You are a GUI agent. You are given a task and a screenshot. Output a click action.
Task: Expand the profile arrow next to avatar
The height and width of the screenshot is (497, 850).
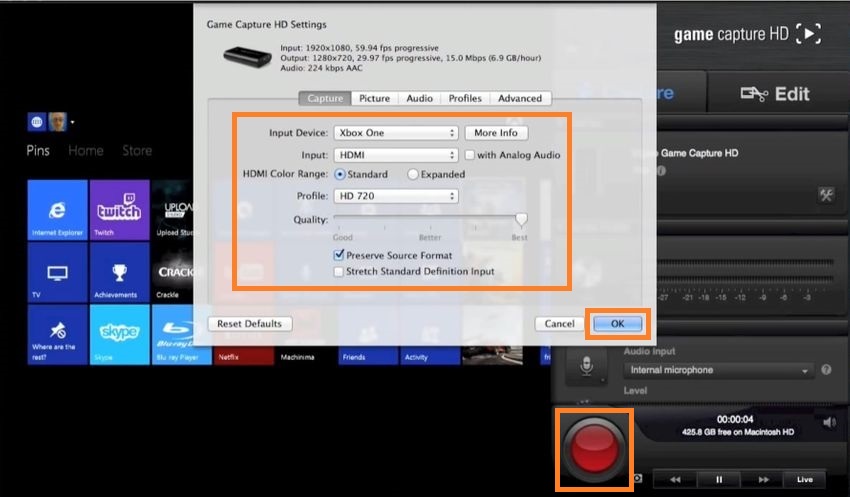point(72,122)
